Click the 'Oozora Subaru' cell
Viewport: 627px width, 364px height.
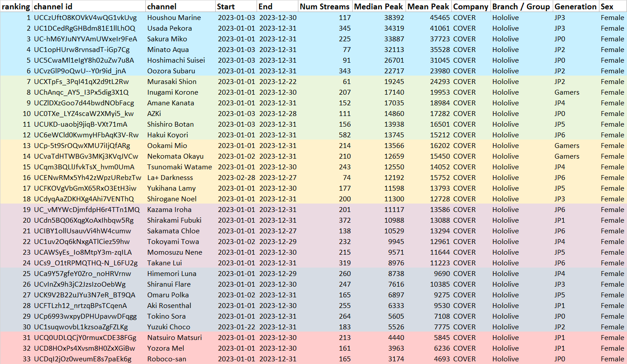click(x=181, y=71)
